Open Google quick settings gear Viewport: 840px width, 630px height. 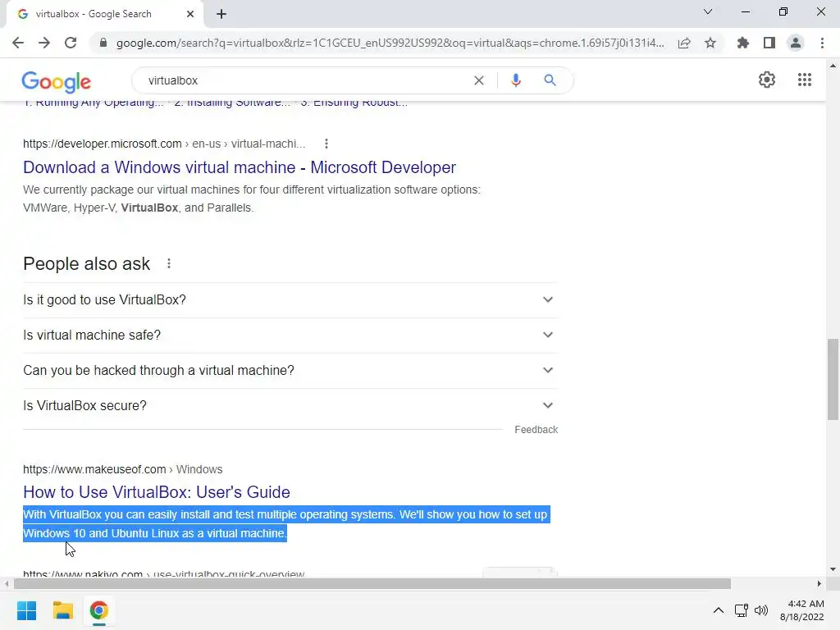tap(767, 80)
